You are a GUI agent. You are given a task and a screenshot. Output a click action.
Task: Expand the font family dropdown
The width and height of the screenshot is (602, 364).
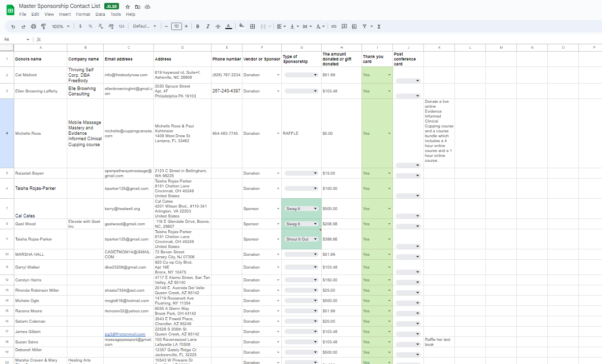(144, 27)
